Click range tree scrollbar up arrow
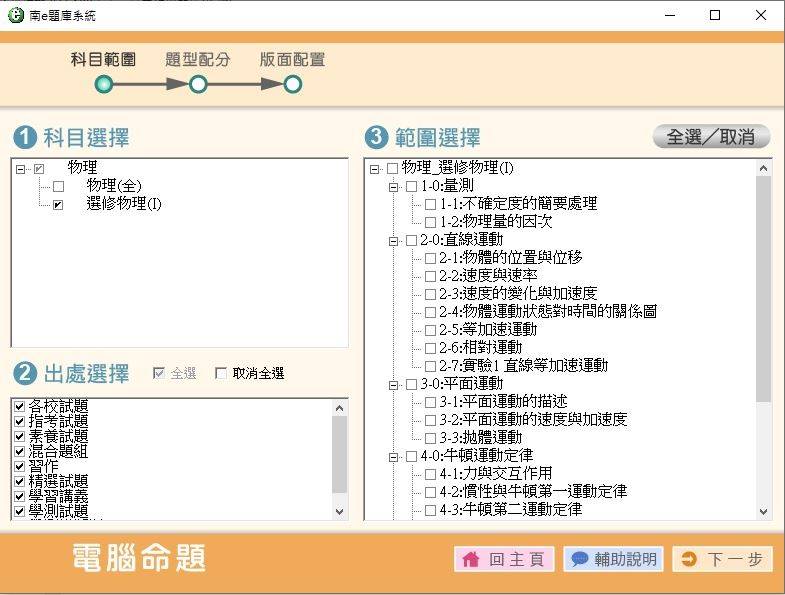 click(x=763, y=168)
